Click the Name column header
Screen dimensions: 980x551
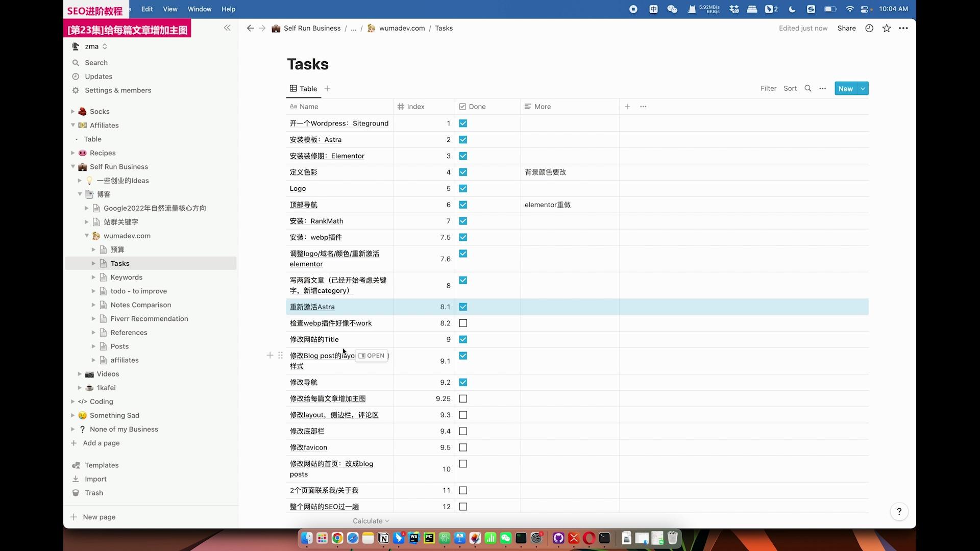click(339, 107)
